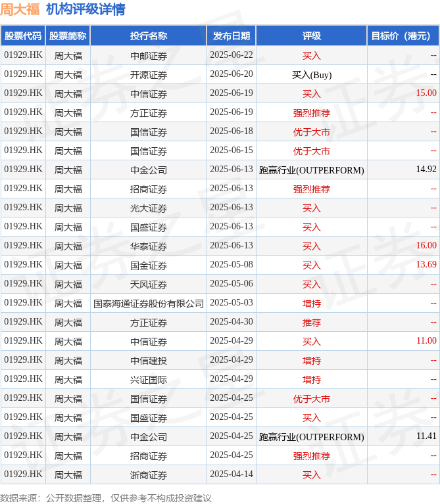Click 01929.HK in the 浙商证券 row

click(x=23, y=474)
